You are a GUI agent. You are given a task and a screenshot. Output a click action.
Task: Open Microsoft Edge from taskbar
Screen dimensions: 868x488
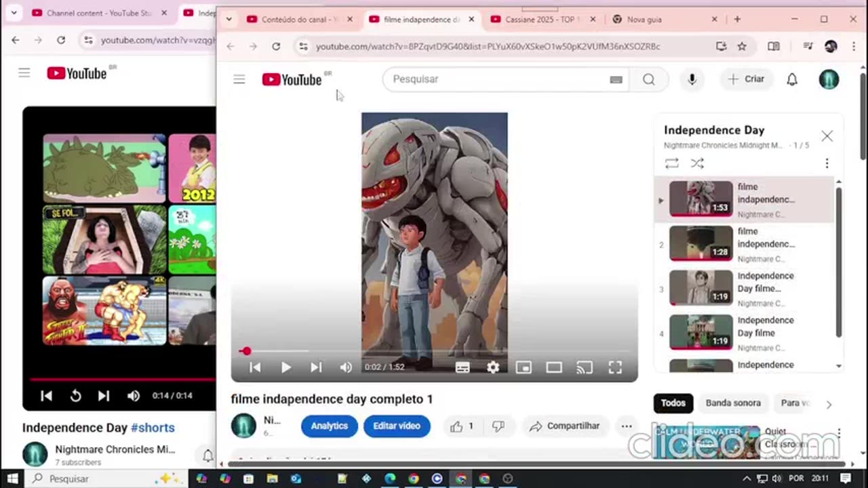(390, 479)
